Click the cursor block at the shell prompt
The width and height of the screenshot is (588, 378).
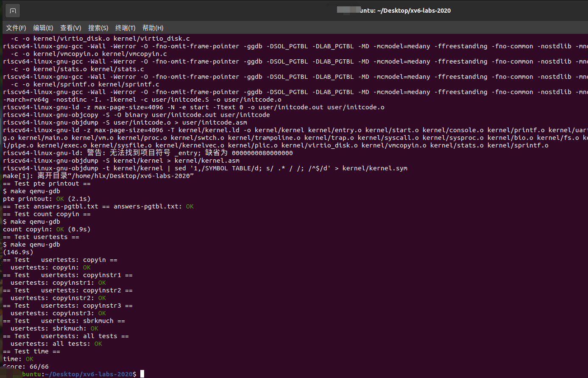tap(142, 374)
